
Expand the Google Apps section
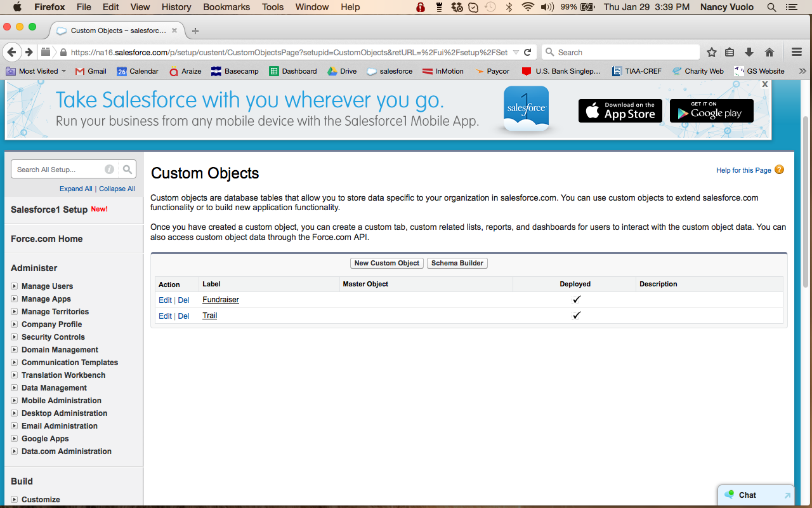[x=15, y=439]
